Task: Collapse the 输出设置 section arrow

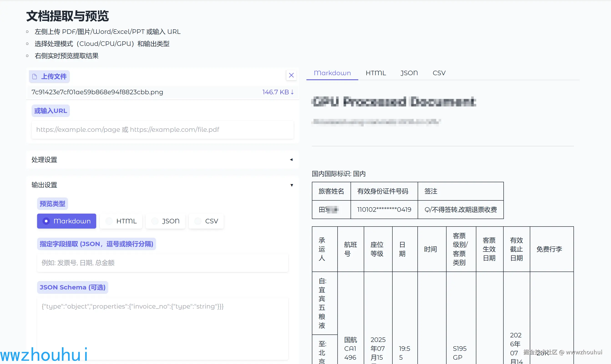Action: coord(291,185)
